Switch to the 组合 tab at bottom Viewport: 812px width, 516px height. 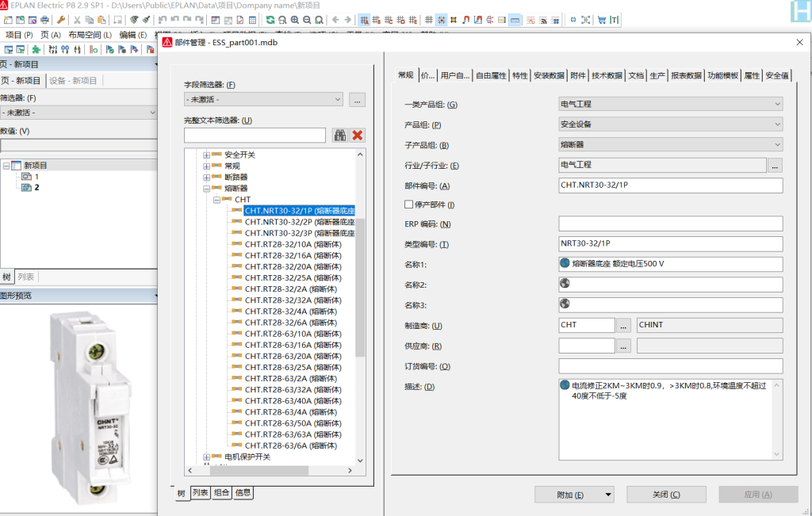pos(222,493)
